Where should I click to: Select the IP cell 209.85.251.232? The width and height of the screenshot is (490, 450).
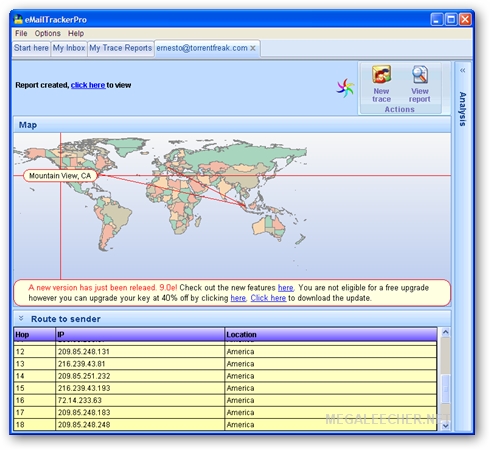click(x=140, y=376)
